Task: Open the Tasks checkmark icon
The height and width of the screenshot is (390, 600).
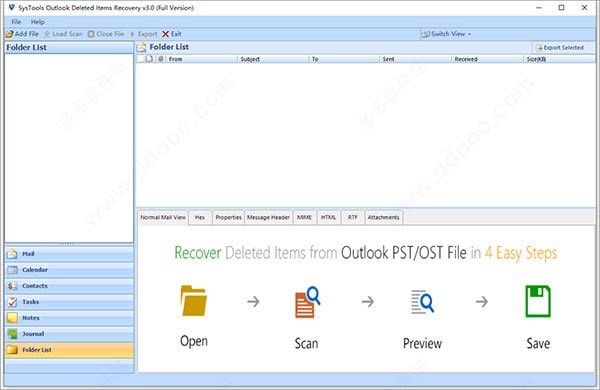Action: click(13, 302)
